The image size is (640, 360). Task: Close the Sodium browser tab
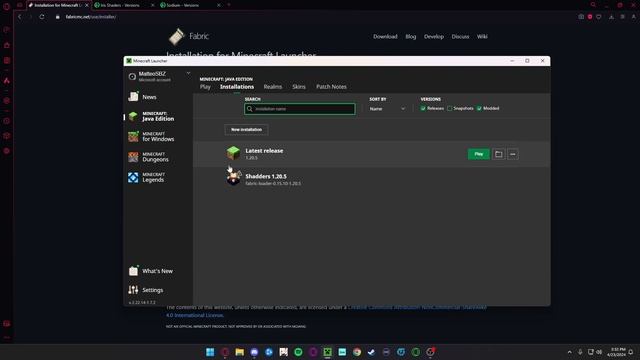[218, 5]
